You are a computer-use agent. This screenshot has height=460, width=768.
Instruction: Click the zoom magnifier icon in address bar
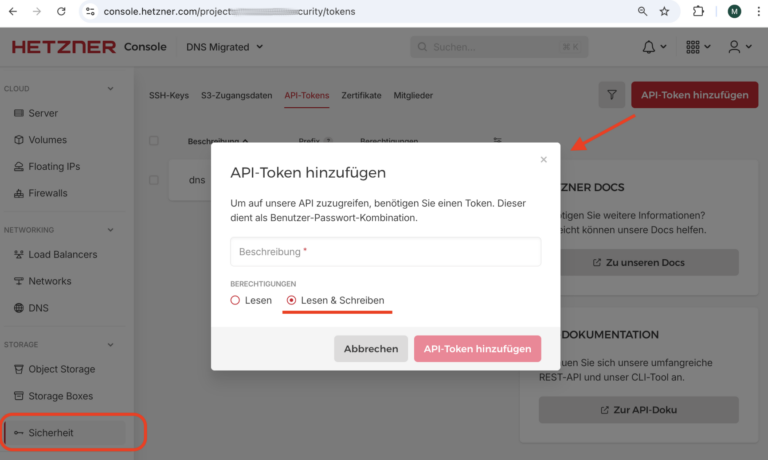[642, 11]
